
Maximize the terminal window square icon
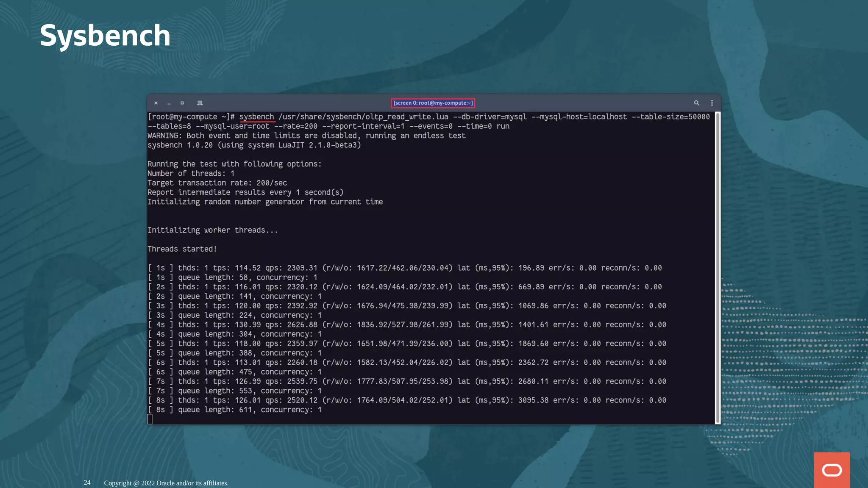point(182,103)
